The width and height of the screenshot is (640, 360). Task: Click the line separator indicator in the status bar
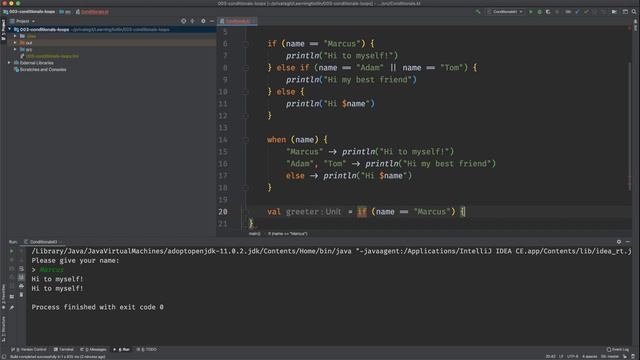point(561,356)
